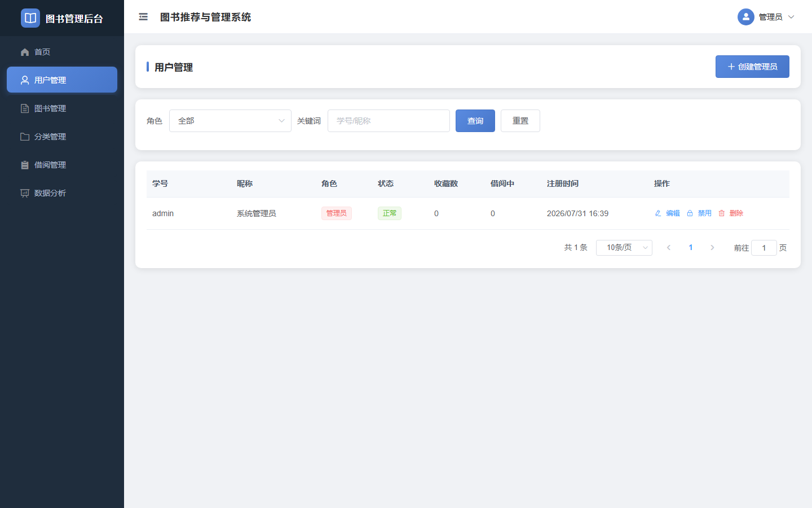Click the edit pencil icon in admin row
The height and width of the screenshot is (508, 812).
[658, 213]
